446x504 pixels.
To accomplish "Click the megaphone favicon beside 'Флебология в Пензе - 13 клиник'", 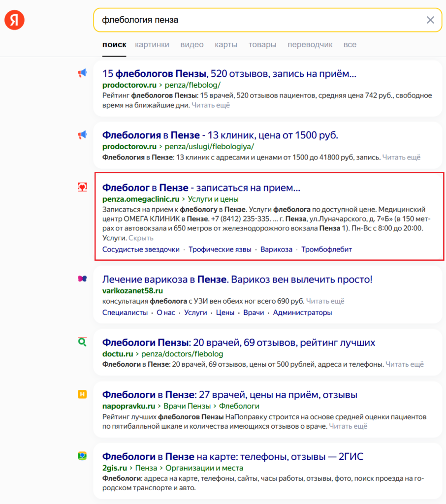I will pos(82,135).
